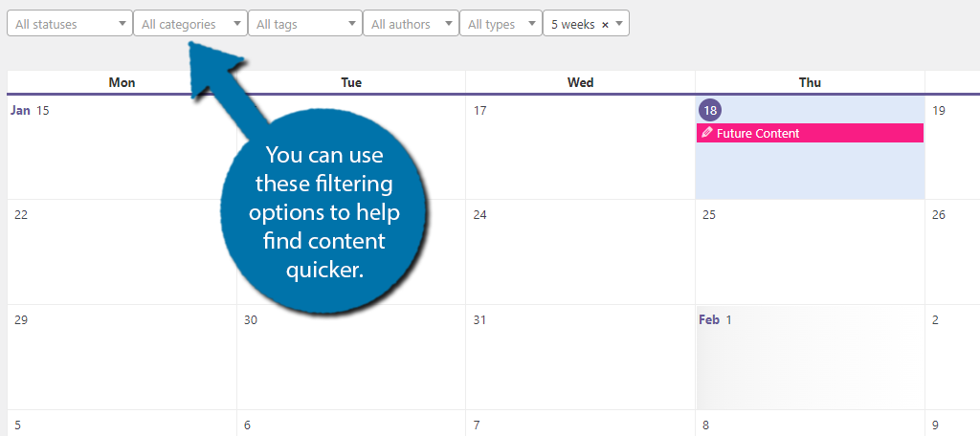This screenshot has width=980, height=436.
Task: Open the All tags dropdown
Action: pos(305,24)
